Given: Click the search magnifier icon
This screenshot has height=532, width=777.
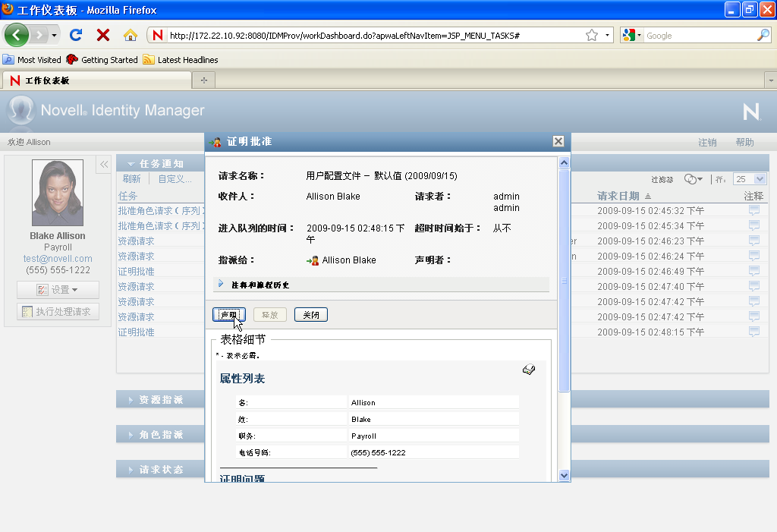Looking at the screenshot, I should point(763,35).
